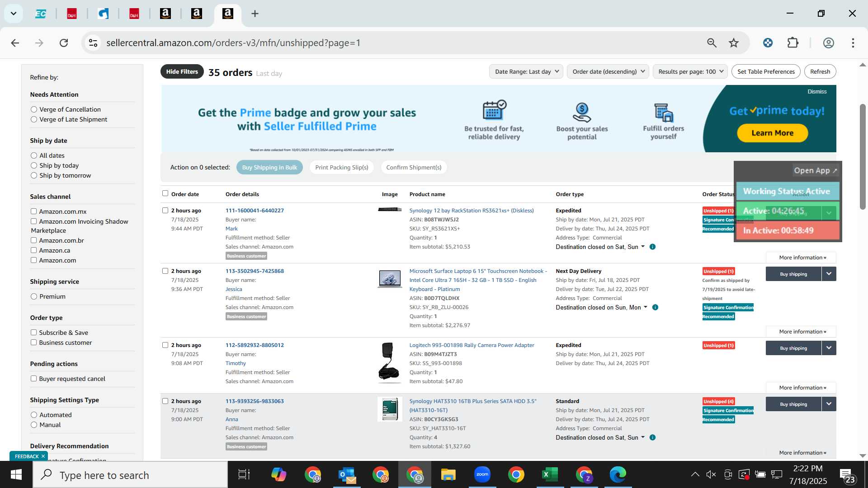Check Amazon.ca sales channel

pos(33,250)
